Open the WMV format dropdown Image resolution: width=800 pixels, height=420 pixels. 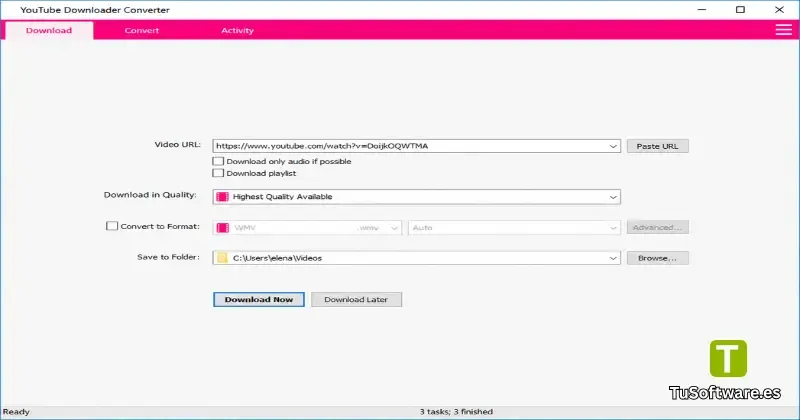(307, 228)
